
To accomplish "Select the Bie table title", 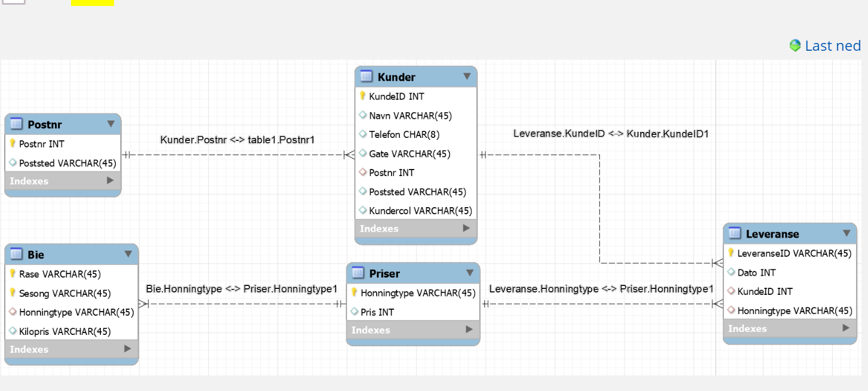I will tap(36, 255).
